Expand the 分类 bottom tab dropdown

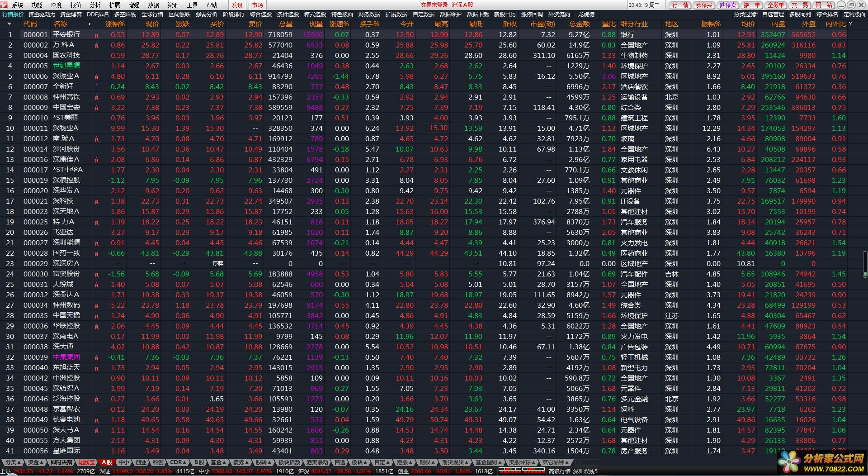(x=19, y=462)
